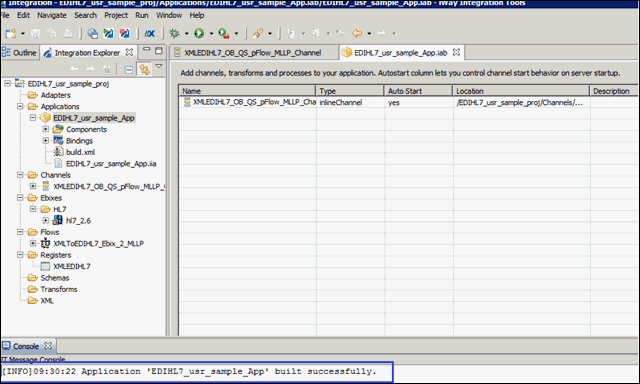Viewport: 640px width, 384px height.
Task: Expand the hl7_2.6 node
Action: click(46, 220)
